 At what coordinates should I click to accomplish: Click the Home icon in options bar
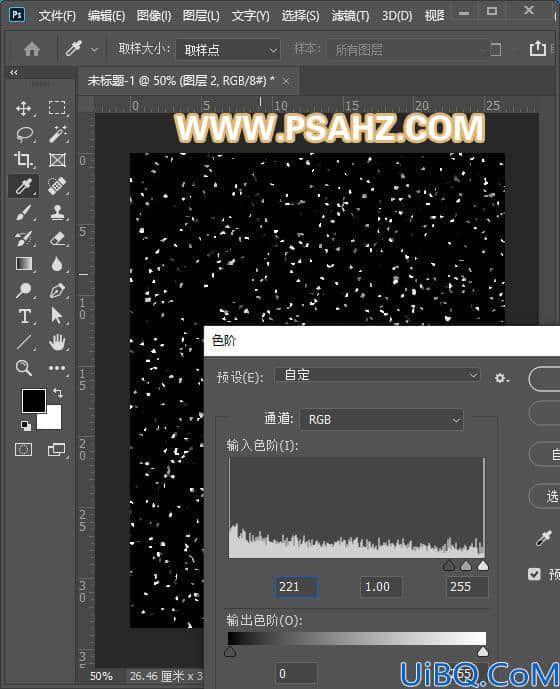pyautogui.click(x=32, y=49)
